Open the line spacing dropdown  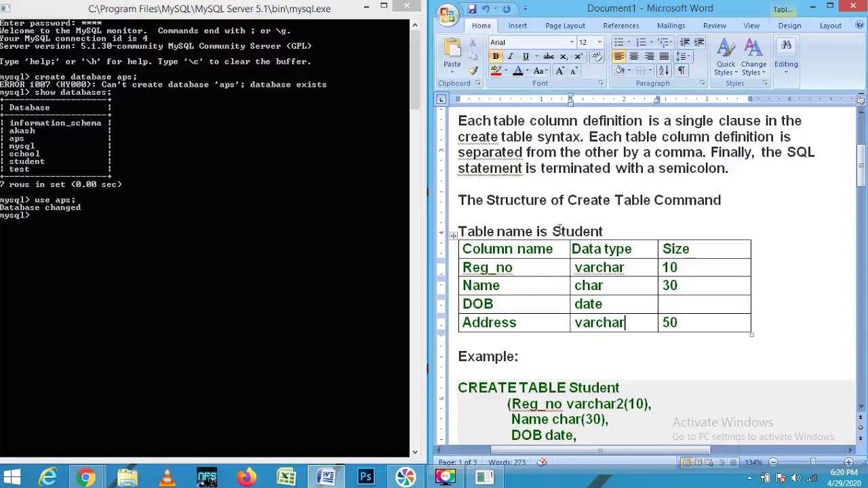tap(683, 56)
